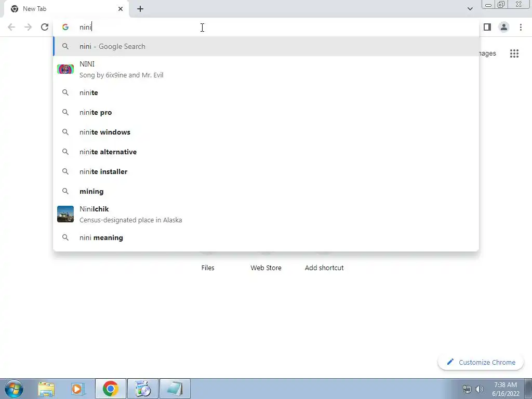Screen dimensions: 532x399
Task: Open a new tab with the plus button
Action: [140, 9]
